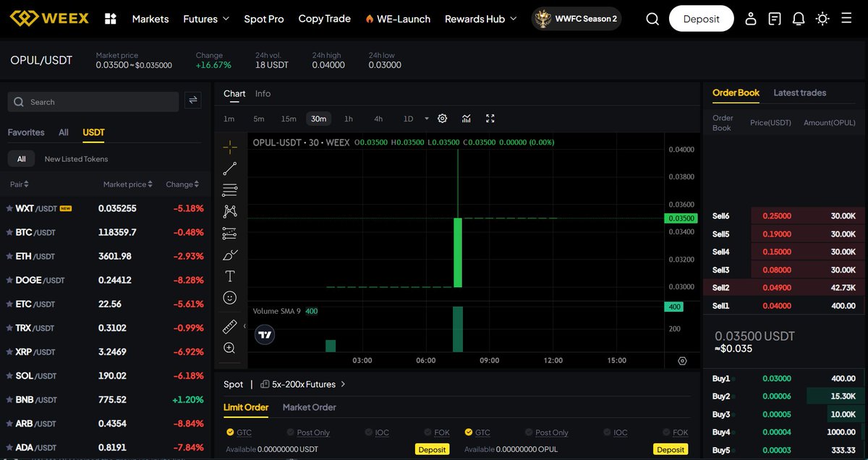The height and width of the screenshot is (460, 868).
Task: Select the Favorites pair tab
Action: (26, 132)
